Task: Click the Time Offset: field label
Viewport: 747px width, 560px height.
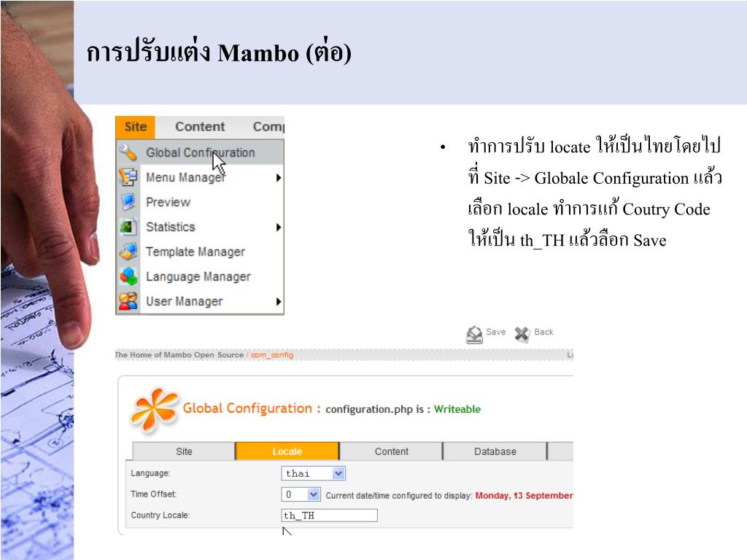Action: tap(153, 494)
